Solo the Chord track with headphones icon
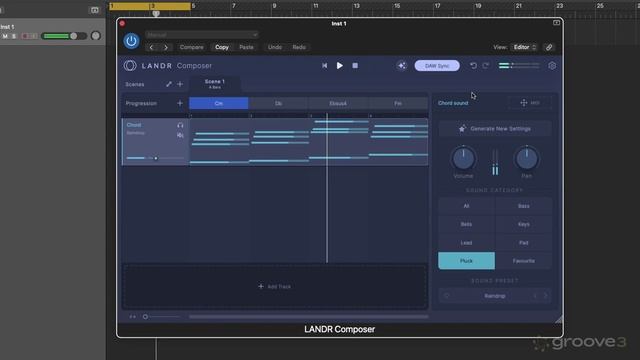The image size is (640, 360). coord(180,125)
